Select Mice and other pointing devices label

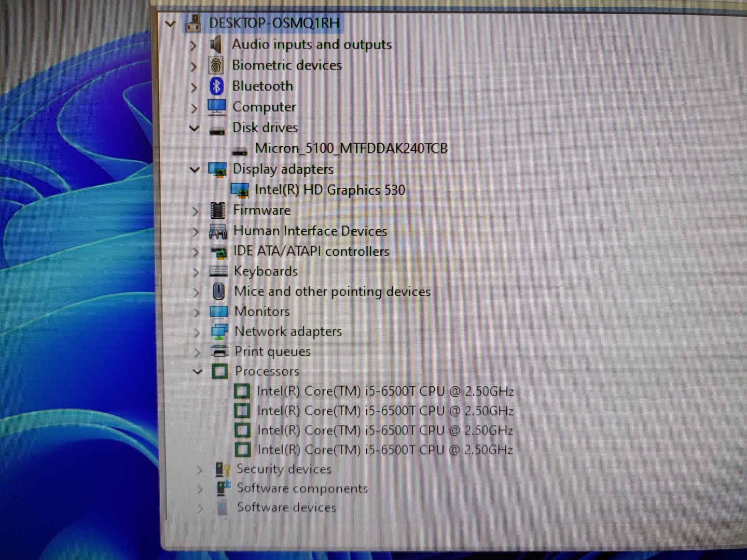[x=333, y=291]
